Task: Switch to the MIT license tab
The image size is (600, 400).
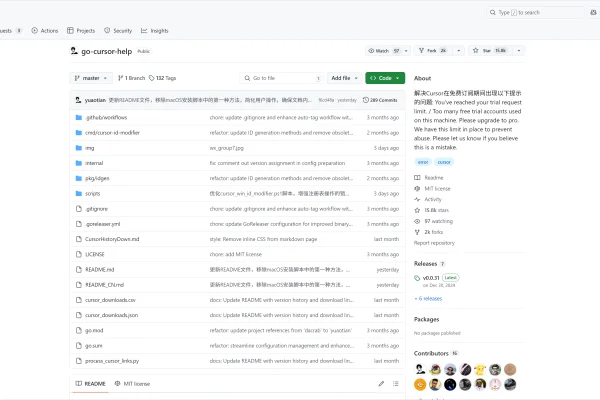Action: point(132,384)
